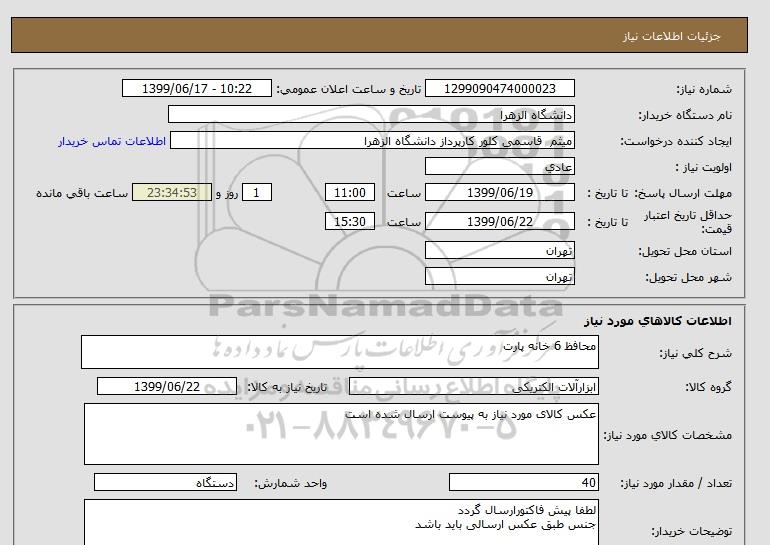Click the delivery city field تهران
This screenshot has width=770, height=545.
tap(499, 276)
